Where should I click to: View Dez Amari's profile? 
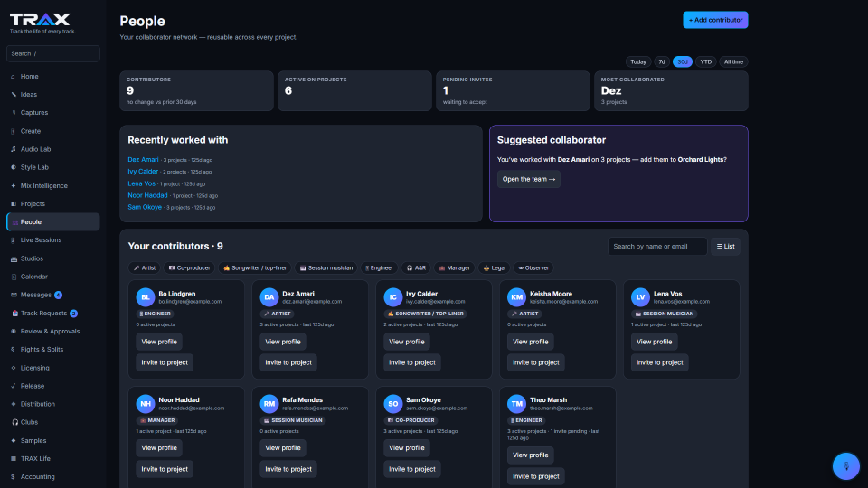283,342
